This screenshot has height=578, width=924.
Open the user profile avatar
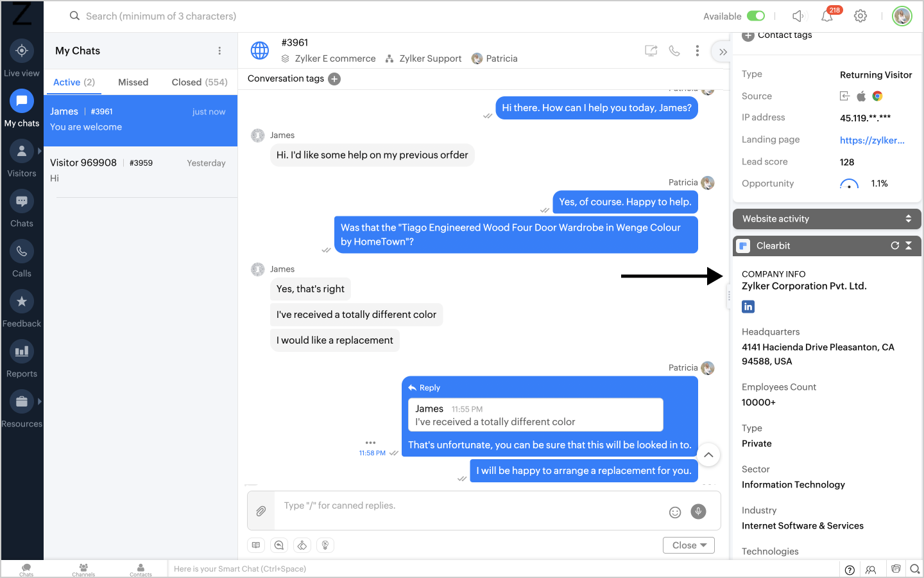[902, 16]
